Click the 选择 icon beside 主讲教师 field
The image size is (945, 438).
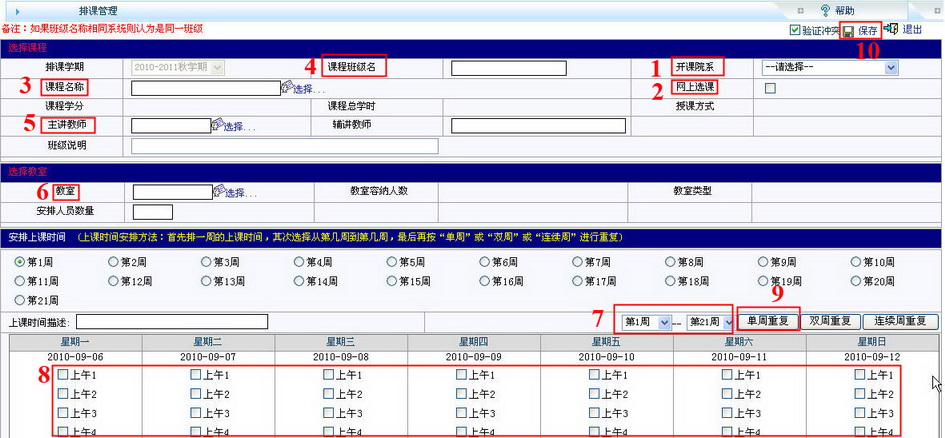coord(217,125)
